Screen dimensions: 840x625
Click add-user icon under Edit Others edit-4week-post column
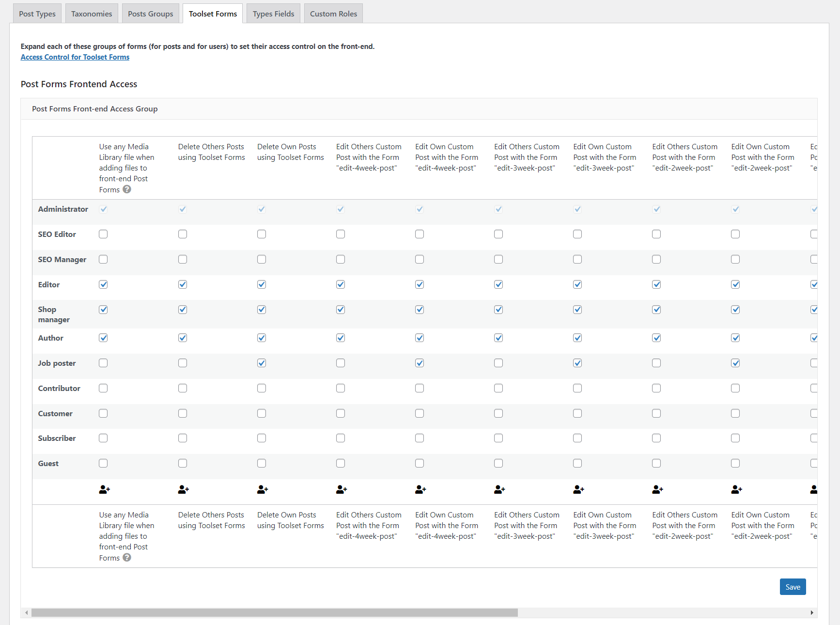click(341, 490)
